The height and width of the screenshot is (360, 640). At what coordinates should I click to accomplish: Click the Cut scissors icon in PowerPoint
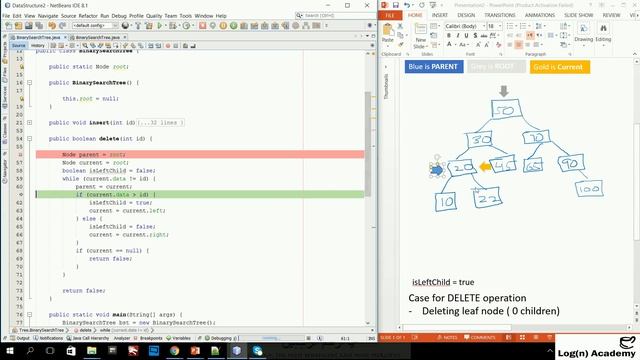[400, 26]
